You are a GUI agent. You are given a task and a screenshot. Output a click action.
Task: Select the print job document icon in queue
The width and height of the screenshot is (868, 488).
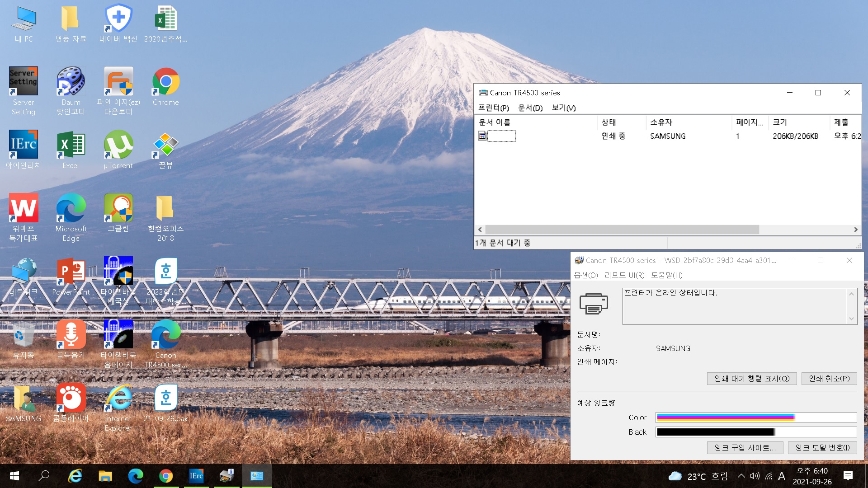[482, 136]
